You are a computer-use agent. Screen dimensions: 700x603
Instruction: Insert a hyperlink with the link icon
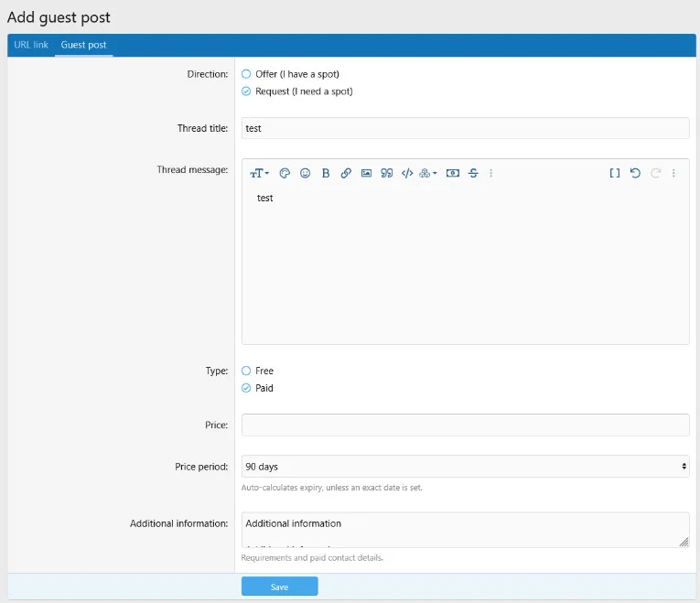(346, 173)
